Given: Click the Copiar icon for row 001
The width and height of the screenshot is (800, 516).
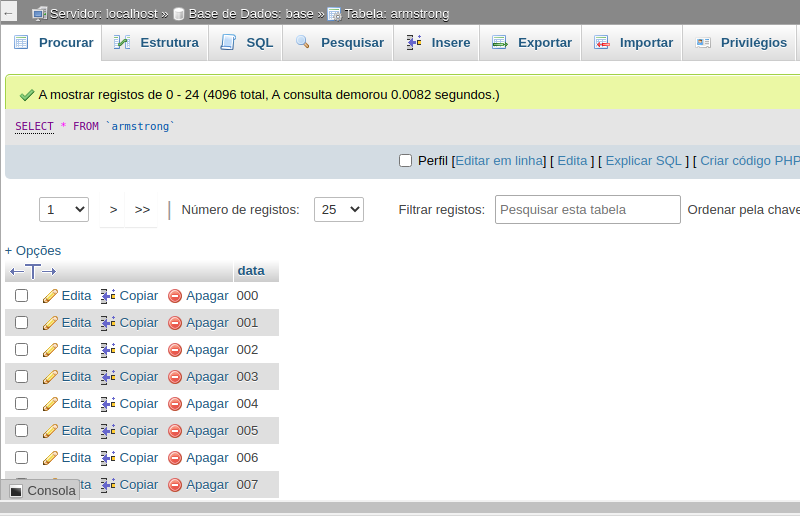Looking at the screenshot, I should pos(109,323).
